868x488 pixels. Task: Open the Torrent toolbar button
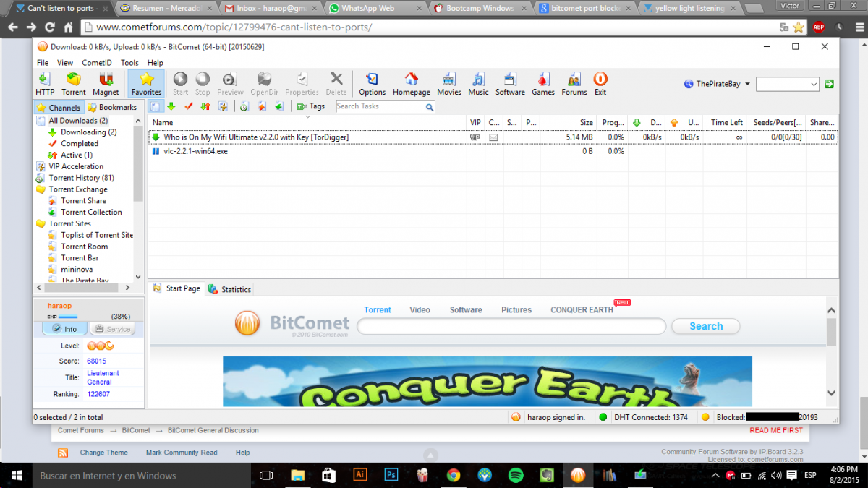click(73, 83)
